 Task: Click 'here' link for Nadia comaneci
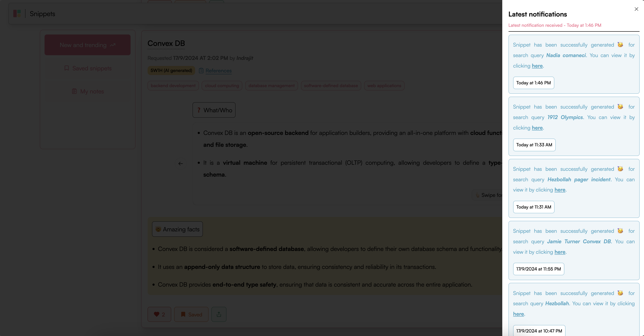537,66
